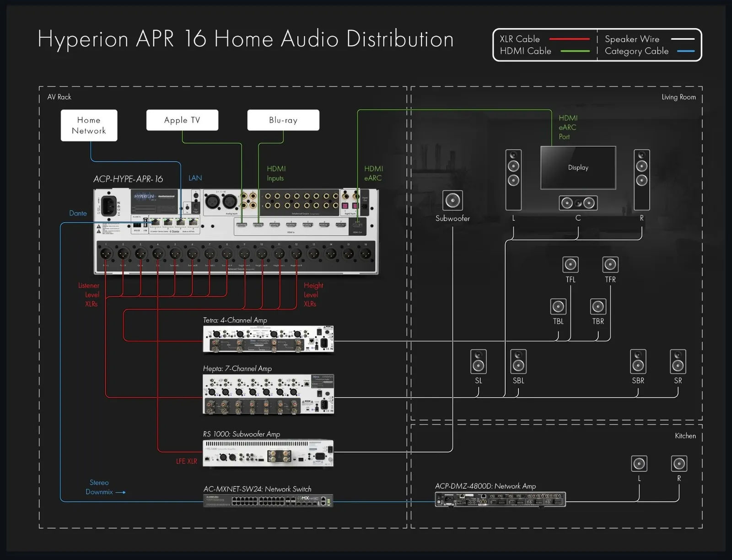Click the 'Dante' label
The width and height of the screenshot is (732, 560).
pos(78,213)
